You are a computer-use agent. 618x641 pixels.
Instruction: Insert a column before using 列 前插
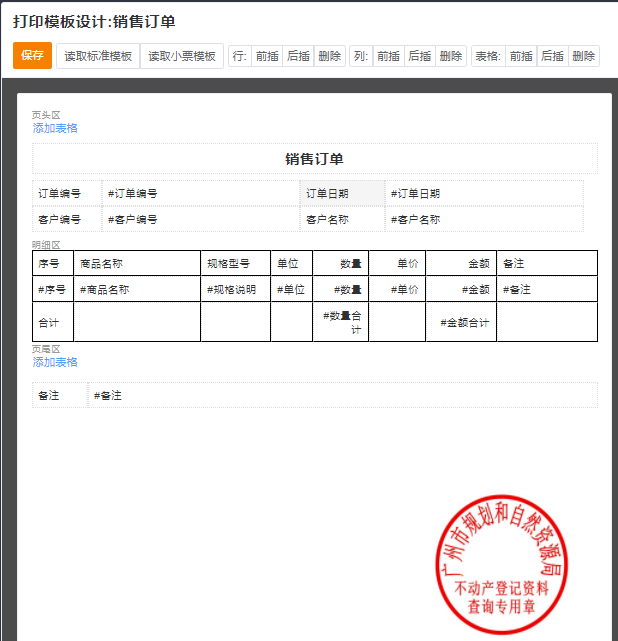[x=388, y=56]
